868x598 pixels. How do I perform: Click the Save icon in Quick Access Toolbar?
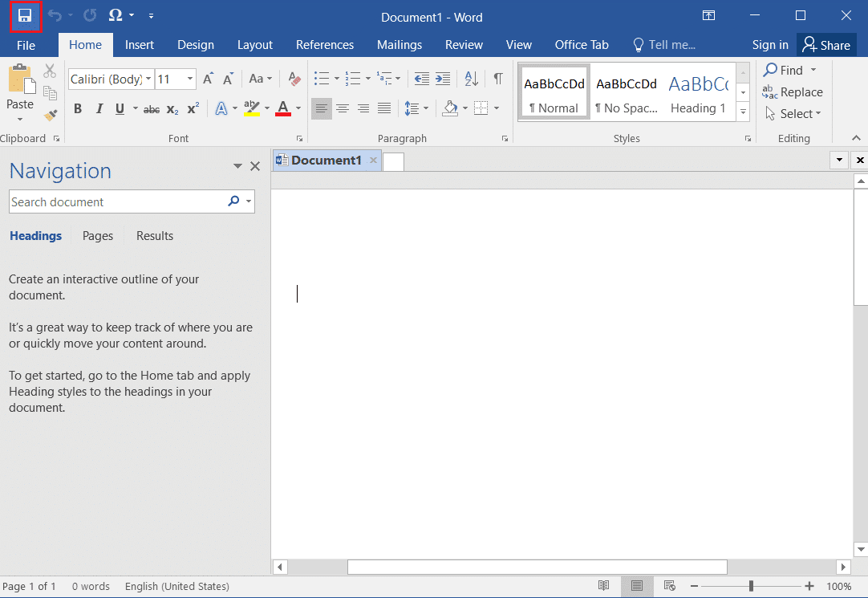pos(25,15)
